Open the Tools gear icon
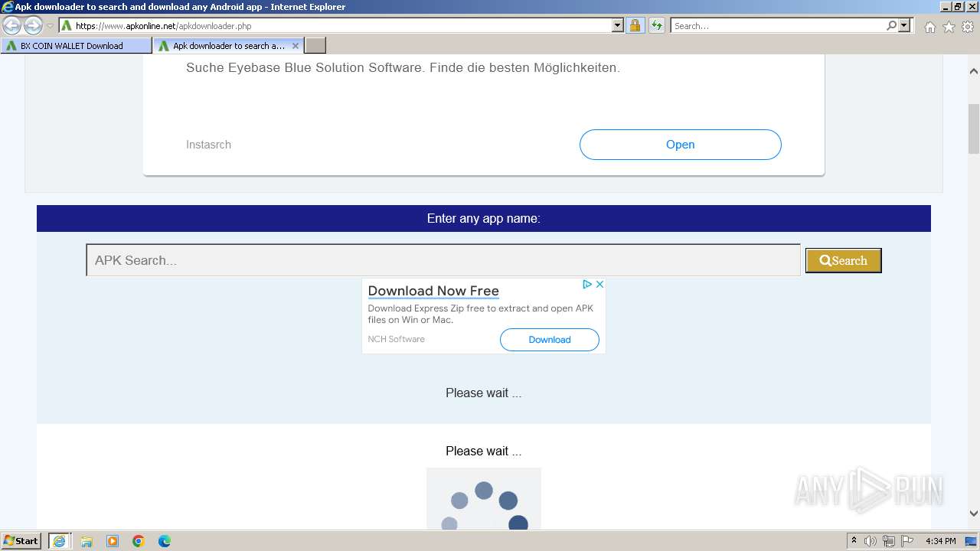Screen dimensions: 980x551 [967, 27]
